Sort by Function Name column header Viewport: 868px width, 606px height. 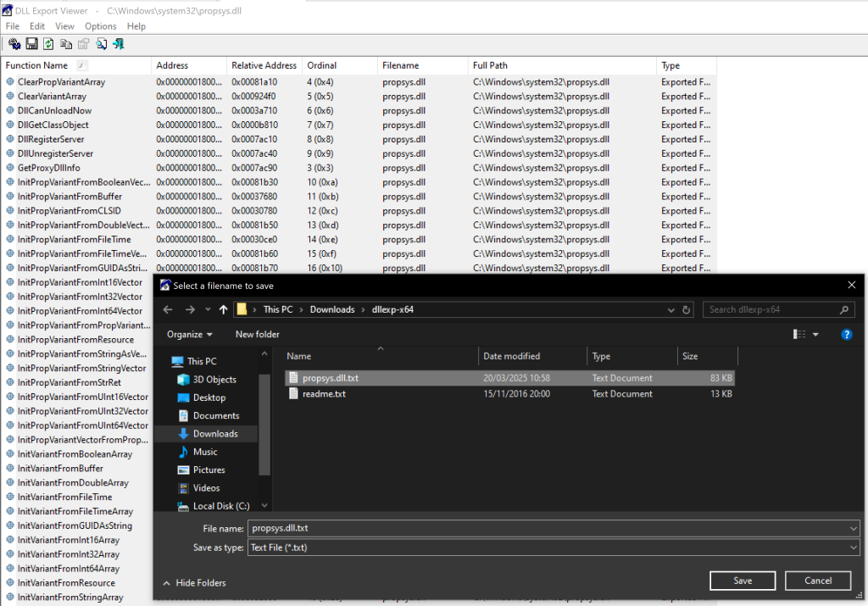(x=75, y=65)
